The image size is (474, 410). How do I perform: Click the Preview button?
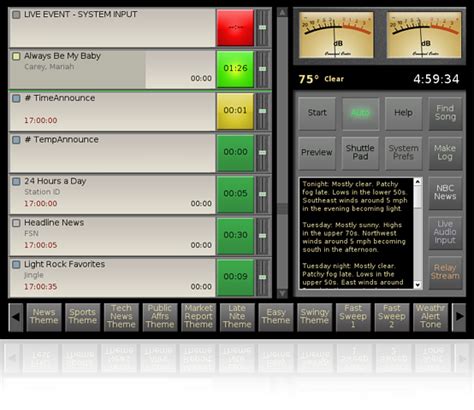(x=317, y=153)
